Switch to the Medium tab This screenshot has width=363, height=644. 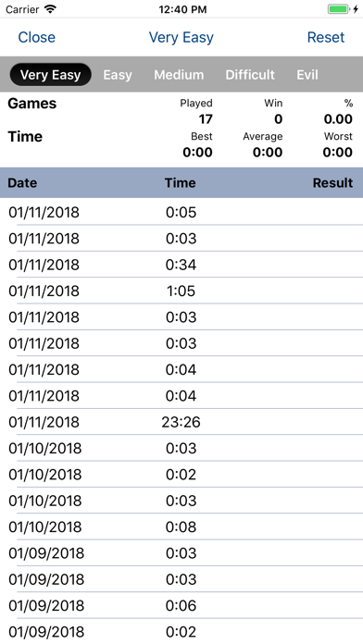pos(179,75)
